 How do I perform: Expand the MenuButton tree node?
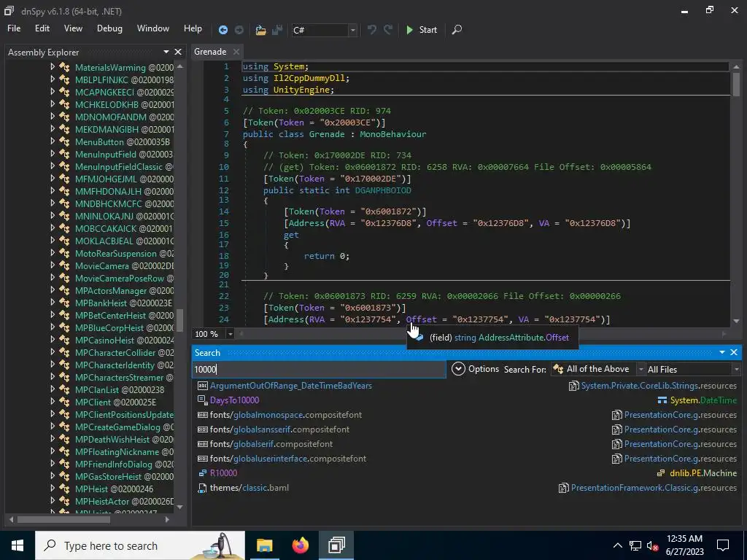(53, 141)
